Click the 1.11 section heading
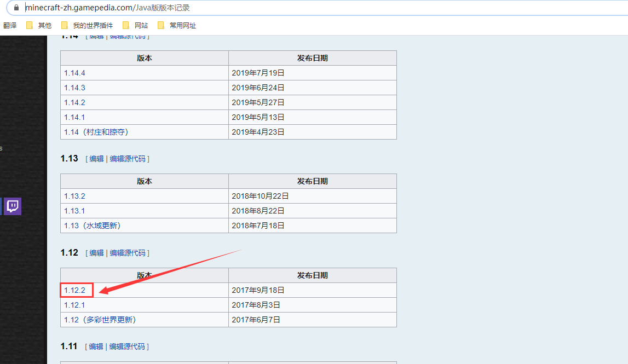Screen dimensions: 628x364 tap(69, 346)
